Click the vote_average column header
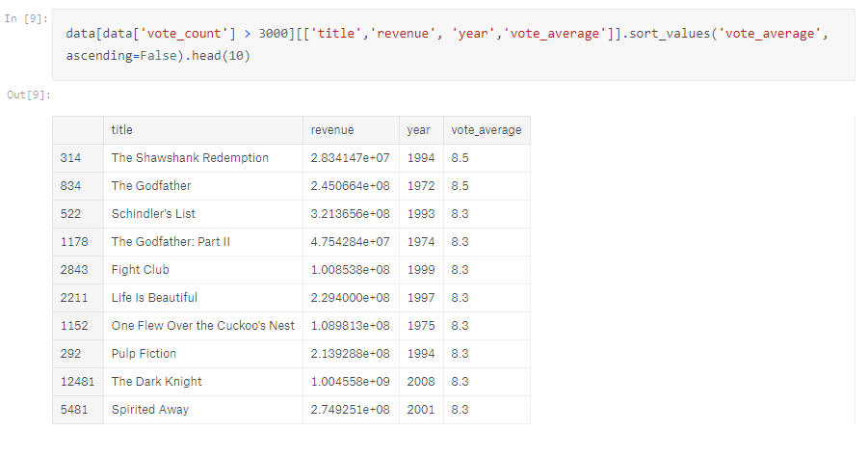The width and height of the screenshot is (868, 459). (487, 130)
